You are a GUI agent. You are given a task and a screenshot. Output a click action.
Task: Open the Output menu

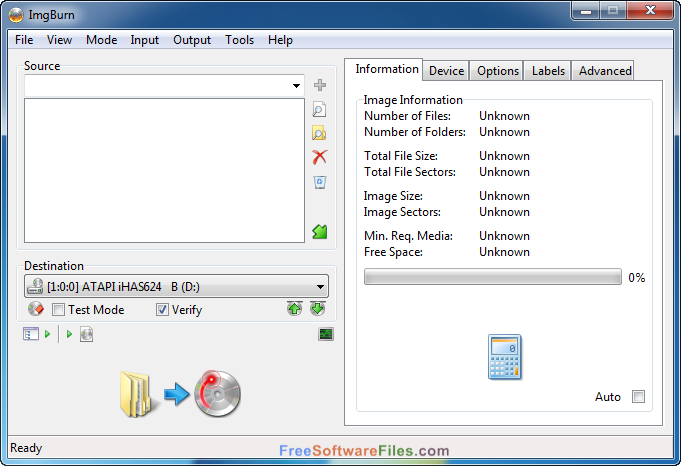click(x=192, y=40)
